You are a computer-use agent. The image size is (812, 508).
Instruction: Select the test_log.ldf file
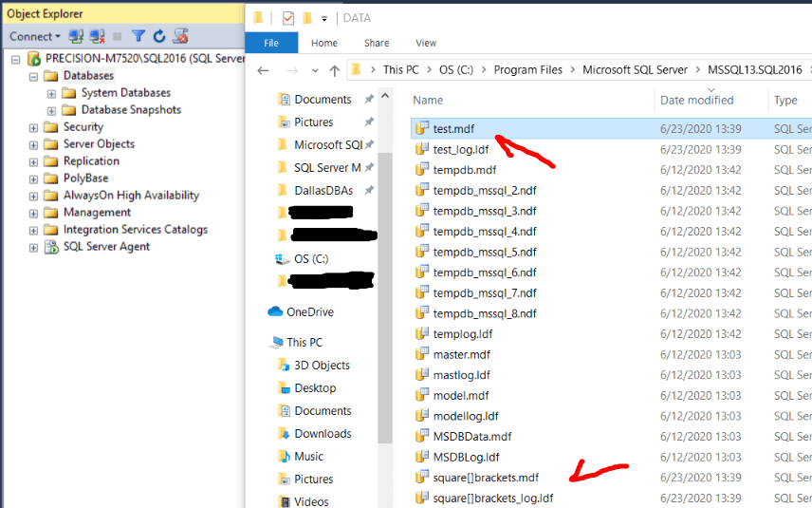461,149
